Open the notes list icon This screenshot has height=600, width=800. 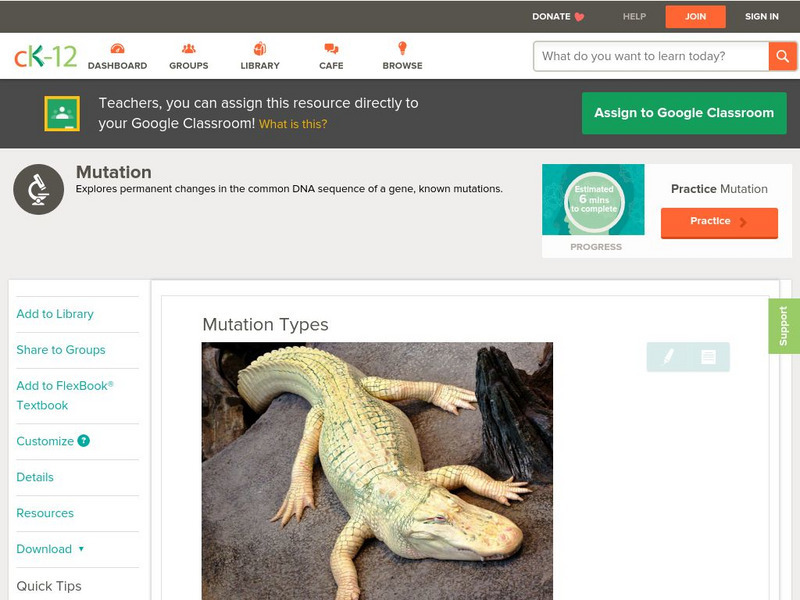708,357
